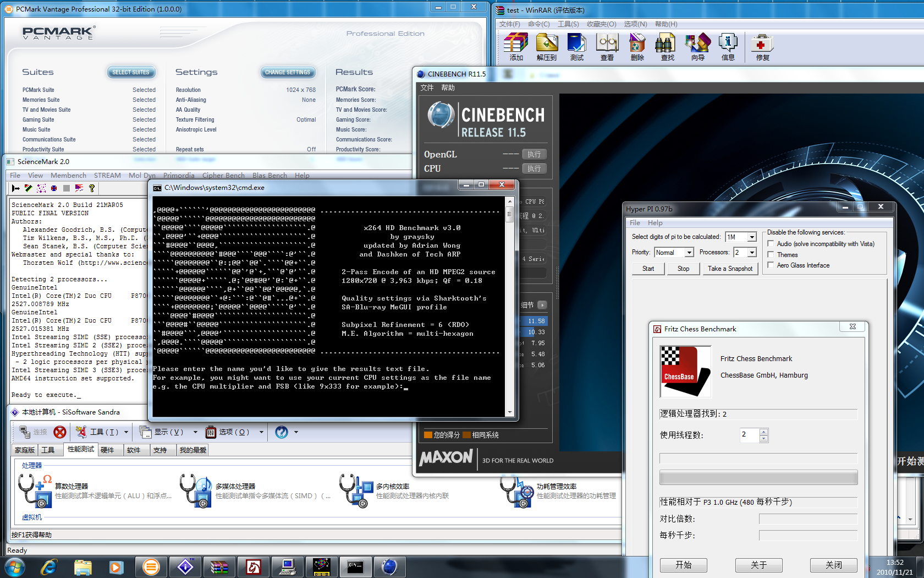Check the Aero Glass Interface checkbox

pyautogui.click(x=771, y=265)
